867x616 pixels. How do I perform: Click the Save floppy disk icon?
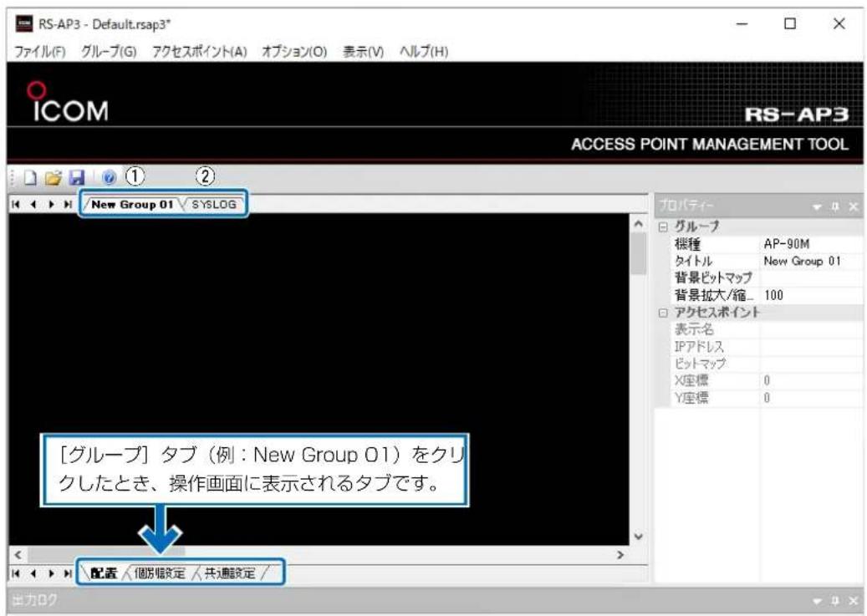[77, 177]
